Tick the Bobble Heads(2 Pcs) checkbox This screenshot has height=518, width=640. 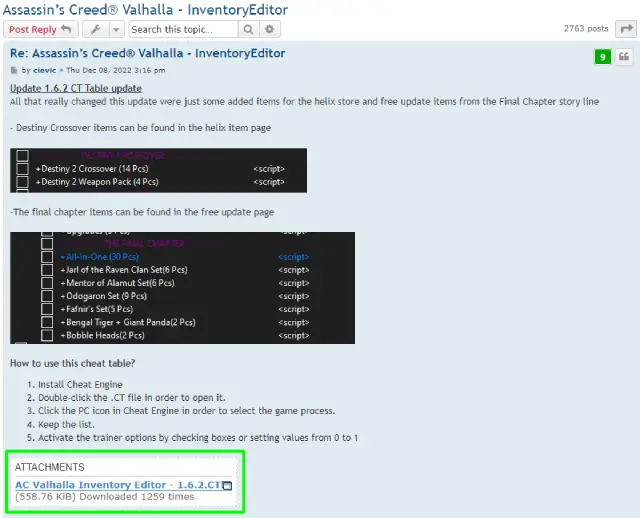(x=47, y=335)
